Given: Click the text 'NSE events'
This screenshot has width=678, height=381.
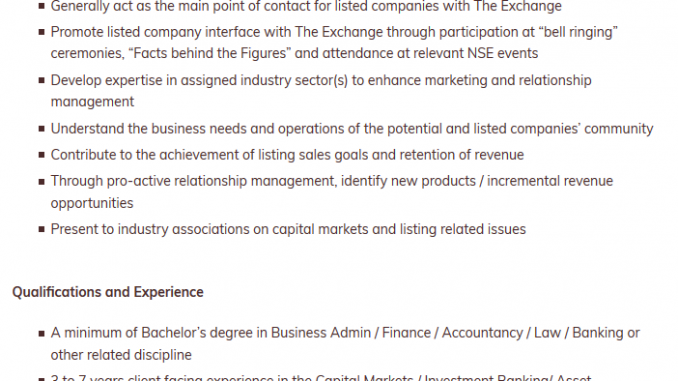Looking at the screenshot, I should (502, 53).
